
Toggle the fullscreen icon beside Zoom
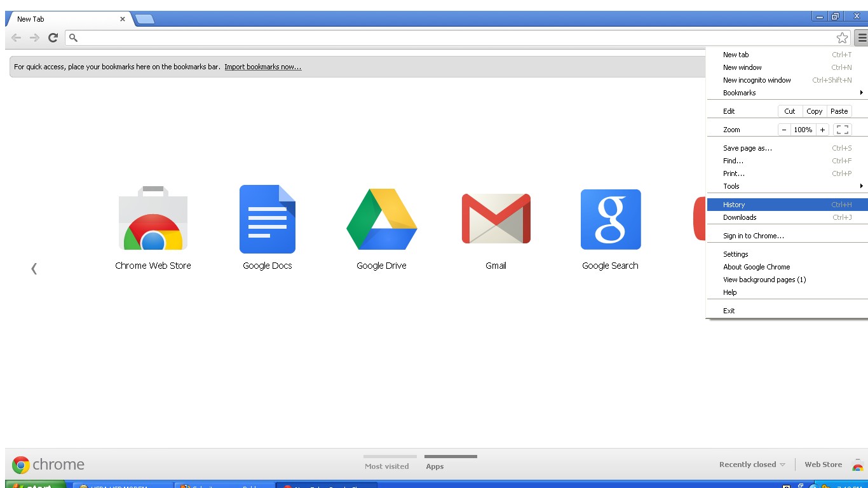point(842,130)
